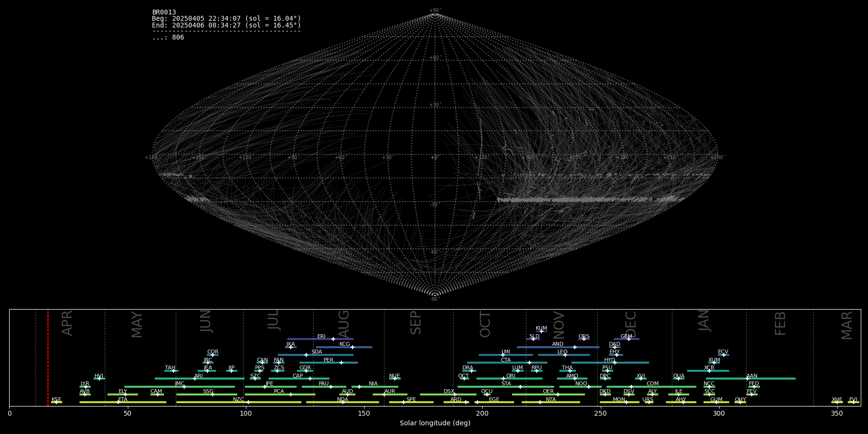
Task: Select the NOO shower label
Action: (x=582, y=384)
